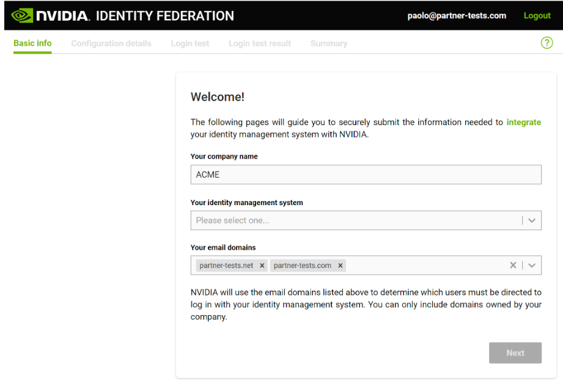Click the Your identity management system label
Screen dimensions: 563x392
(x=247, y=203)
